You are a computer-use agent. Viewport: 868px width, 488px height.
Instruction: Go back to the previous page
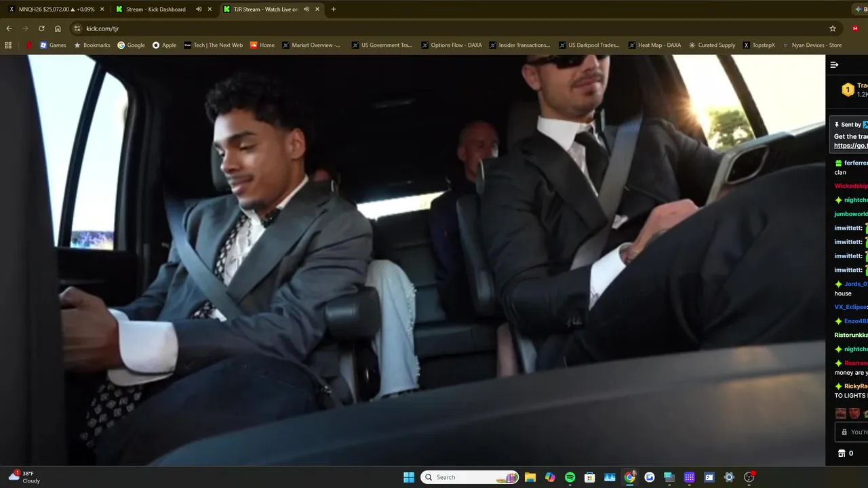click(9, 28)
